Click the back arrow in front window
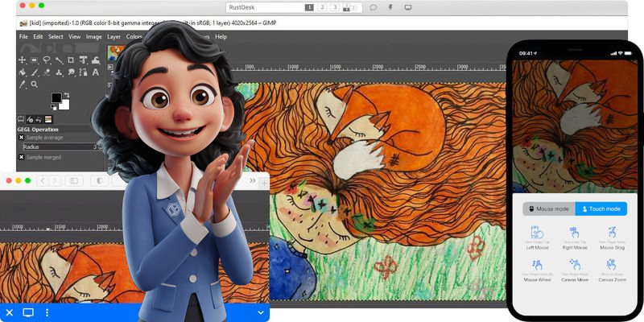Screen dimensions: 644x322 coord(43,180)
